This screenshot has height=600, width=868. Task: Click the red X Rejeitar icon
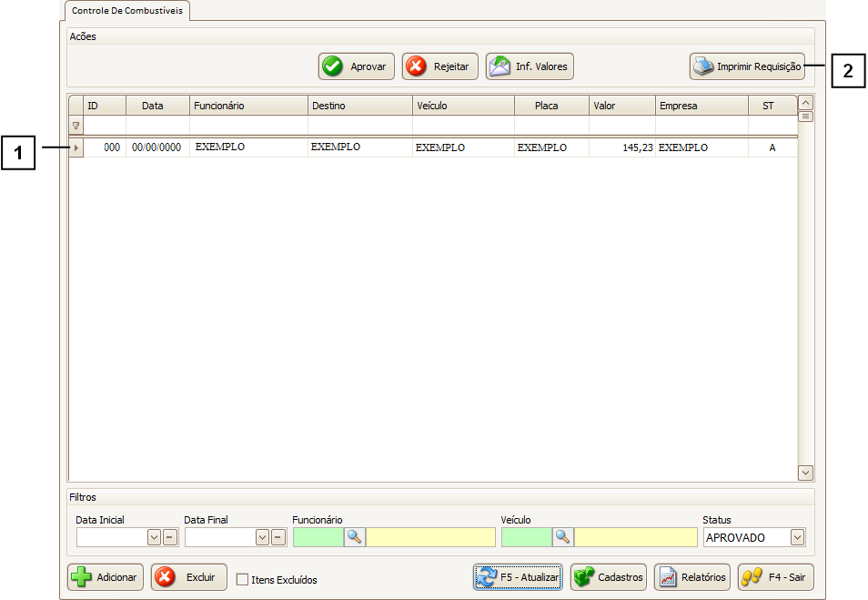pyautogui.click(x=416, y=66)
